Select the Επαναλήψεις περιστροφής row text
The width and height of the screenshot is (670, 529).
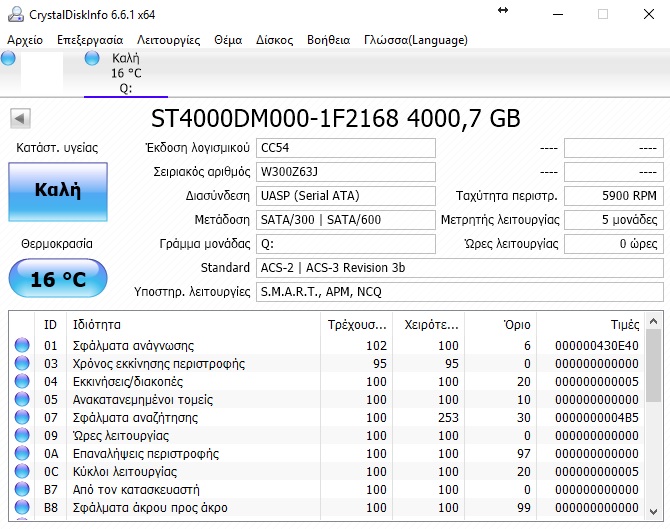click(146, 453)
